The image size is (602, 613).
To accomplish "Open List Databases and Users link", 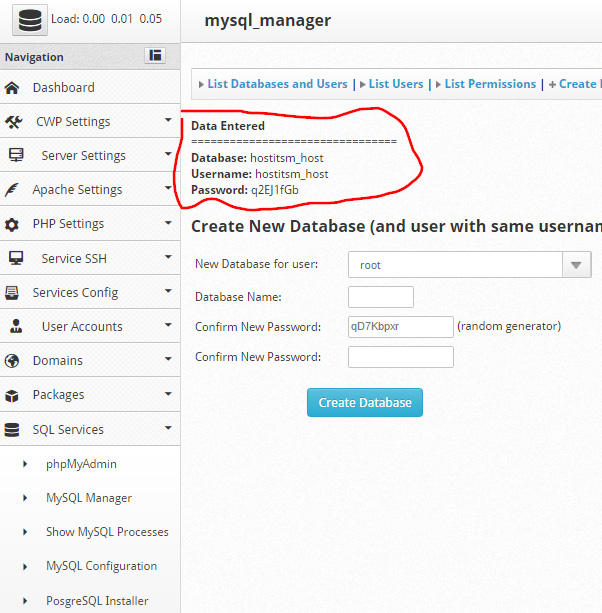I will tap(277, 84).
